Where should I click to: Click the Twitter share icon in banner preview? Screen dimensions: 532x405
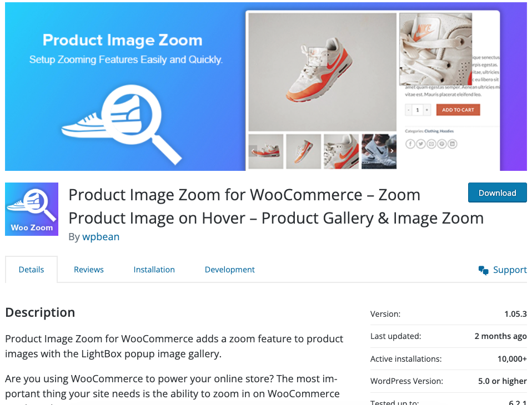click(421, 144)
